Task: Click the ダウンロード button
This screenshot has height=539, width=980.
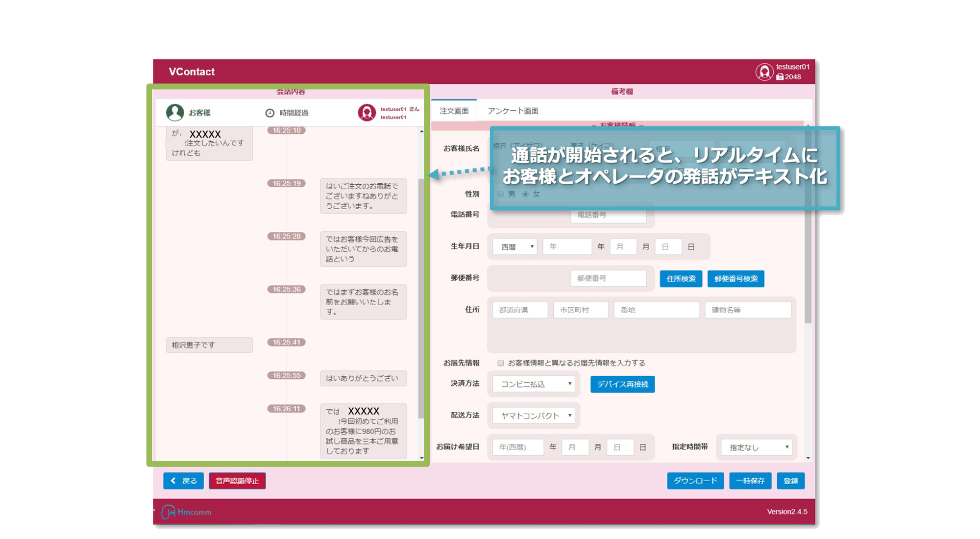Action: point(695,481)
